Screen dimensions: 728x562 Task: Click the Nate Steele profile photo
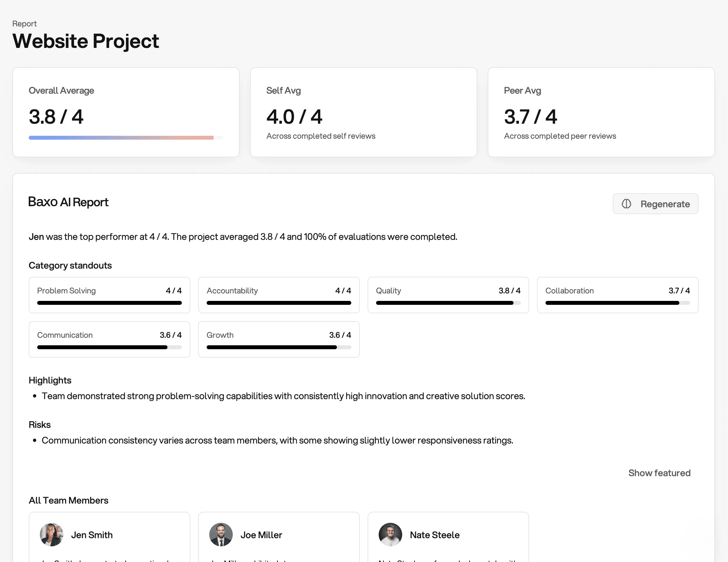pos(390,535)
